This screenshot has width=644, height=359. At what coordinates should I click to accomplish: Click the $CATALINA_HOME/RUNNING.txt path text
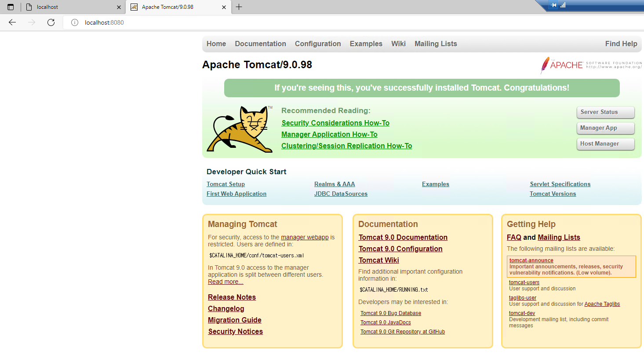pos(393,290)
